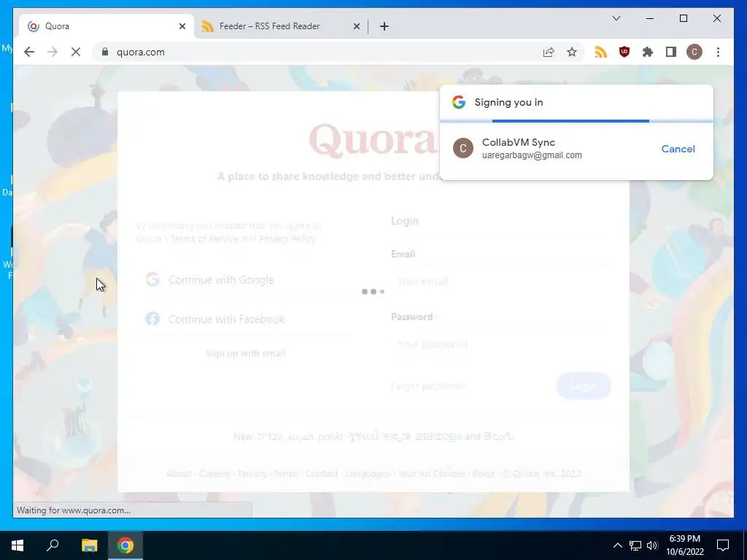This screenshot has height=560, width=747.
Task: Open the Extensions puzzle piece menu
Action: (x=648, y=52)
